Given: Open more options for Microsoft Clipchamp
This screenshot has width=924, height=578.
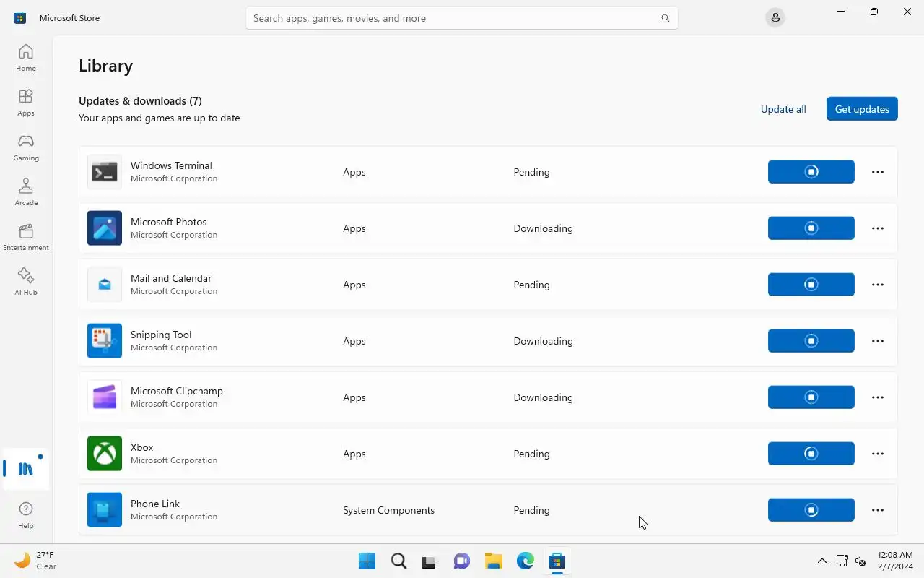Looking at the screenshot, I should click(x=878, y=397).
